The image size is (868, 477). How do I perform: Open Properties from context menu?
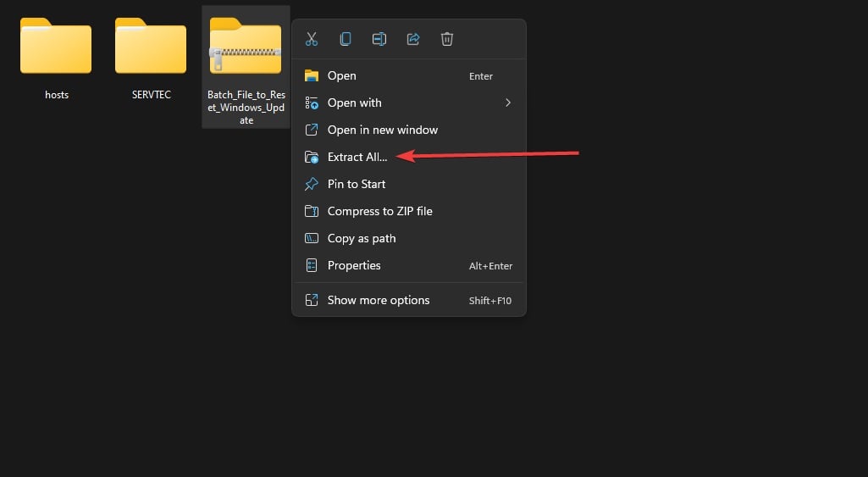point(354,265)
